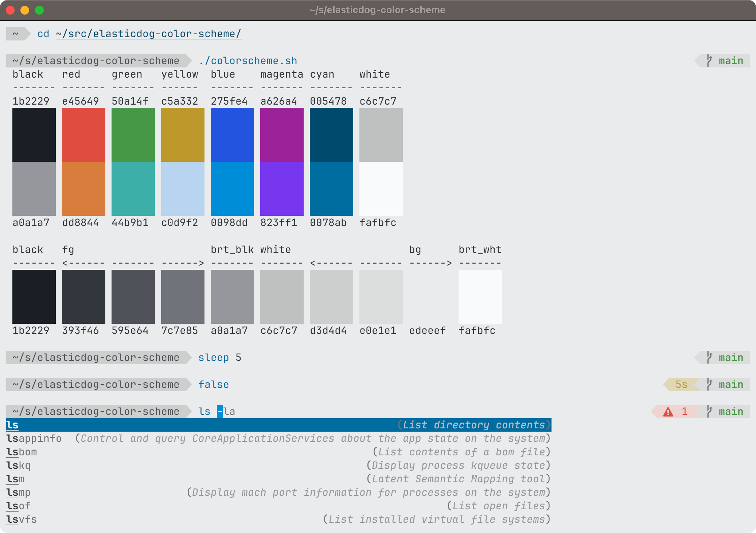Click the git branch icon on sleep 5 line

coord(709,357)
